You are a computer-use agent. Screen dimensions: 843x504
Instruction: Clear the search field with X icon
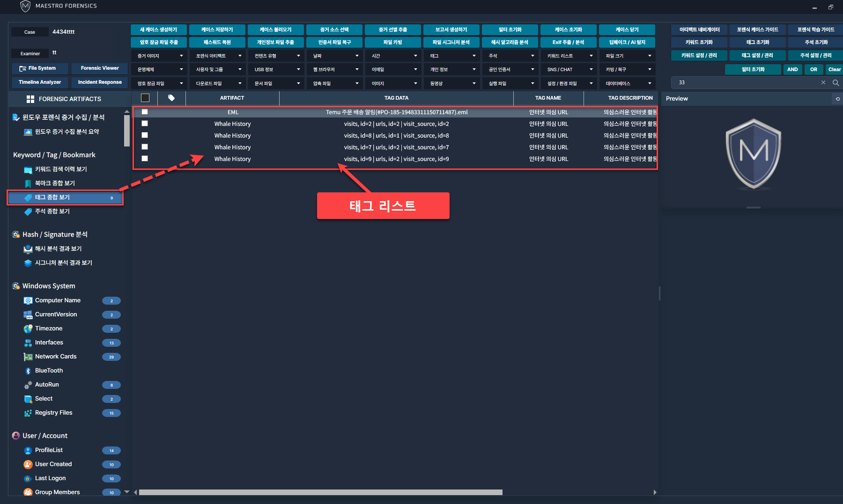823,83
